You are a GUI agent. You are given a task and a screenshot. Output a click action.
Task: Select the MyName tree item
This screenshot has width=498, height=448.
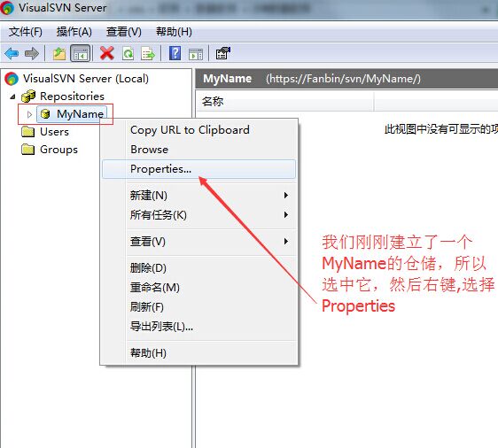(x=80, y=114)
